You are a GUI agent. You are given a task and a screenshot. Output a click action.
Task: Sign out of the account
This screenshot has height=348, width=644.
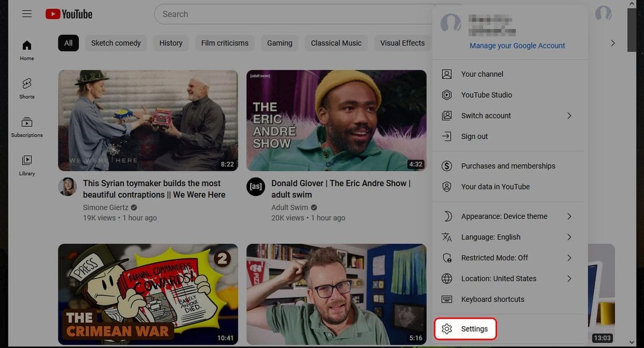[x=474, y=136]
